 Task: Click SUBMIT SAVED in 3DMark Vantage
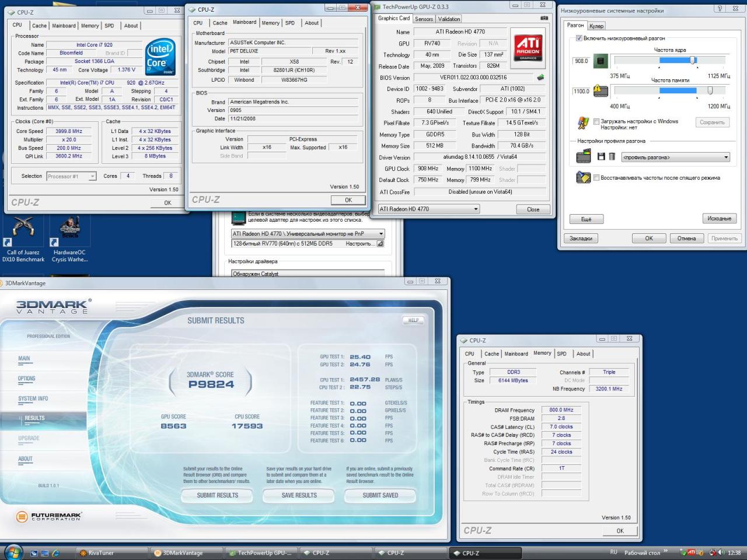(x=381, y=495)
